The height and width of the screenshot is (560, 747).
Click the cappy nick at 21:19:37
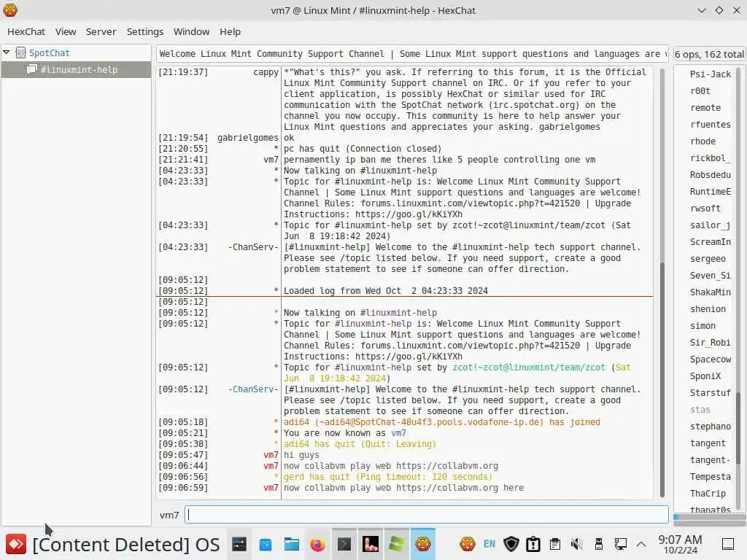pos(266,72)
